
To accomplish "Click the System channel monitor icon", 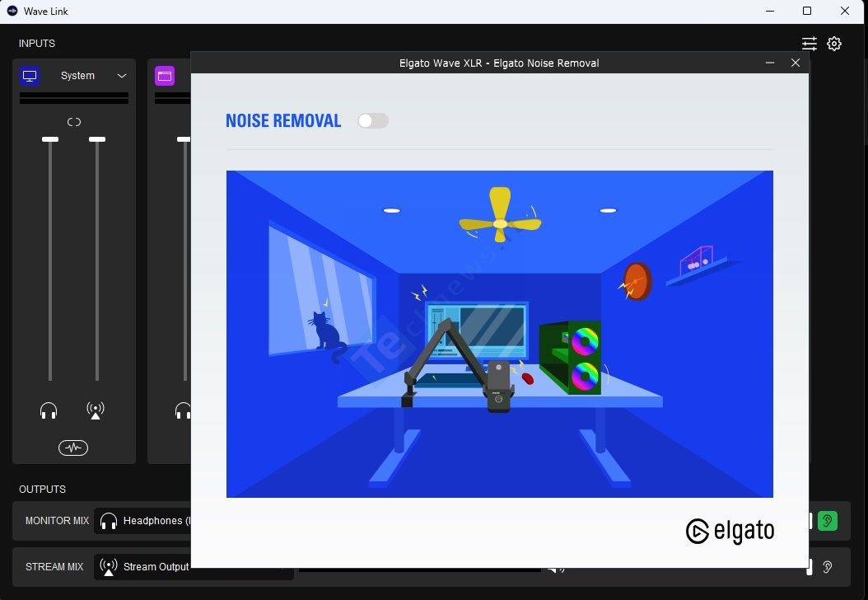I will [x=30, y=76].
